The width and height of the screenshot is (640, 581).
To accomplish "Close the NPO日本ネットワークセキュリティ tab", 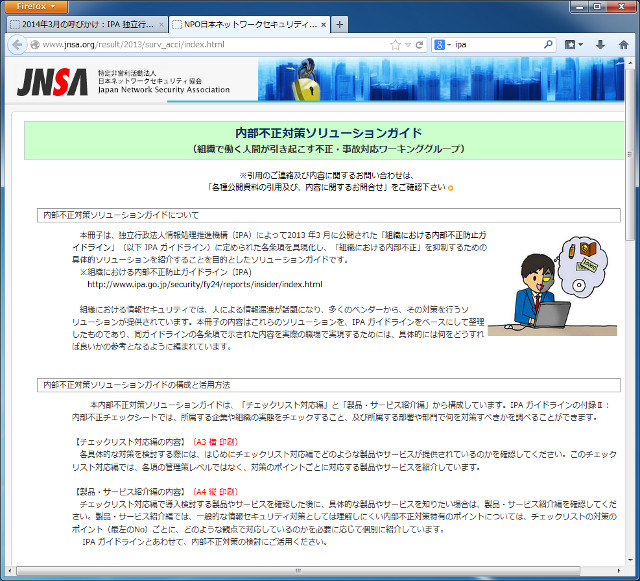I will coord(323,25).
